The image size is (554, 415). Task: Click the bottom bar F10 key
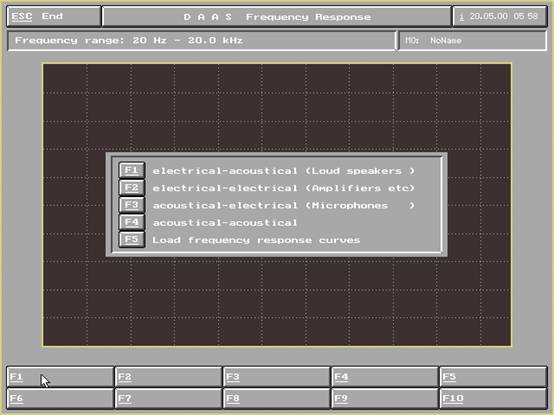[493, 398]
